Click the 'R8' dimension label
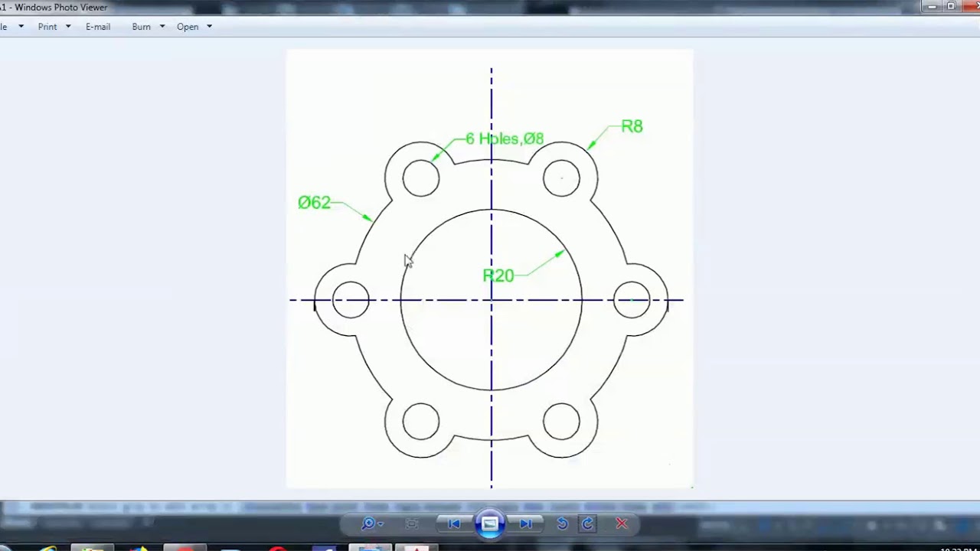The height and width of the screenshot is (551, 980). (x=632, y=126)
